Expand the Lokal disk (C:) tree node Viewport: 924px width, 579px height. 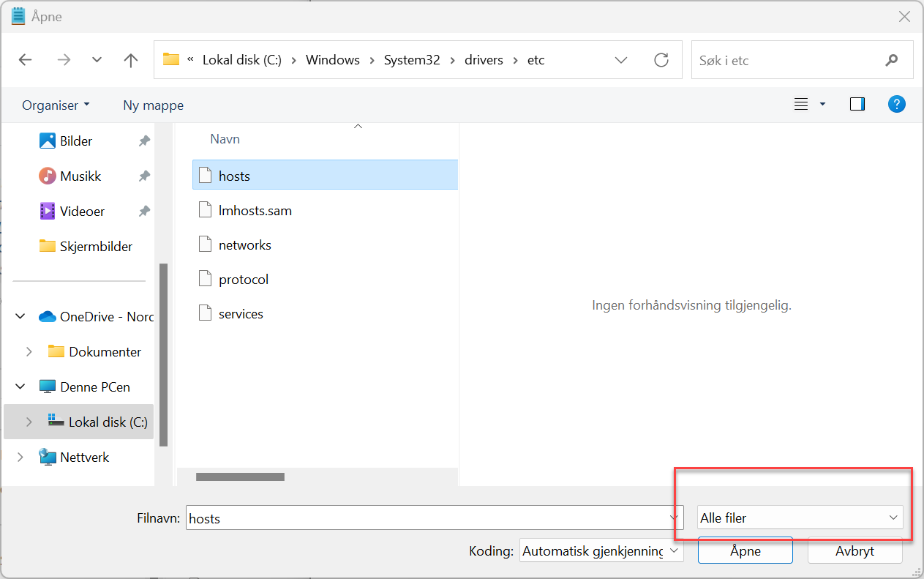(x=29, y=422)
